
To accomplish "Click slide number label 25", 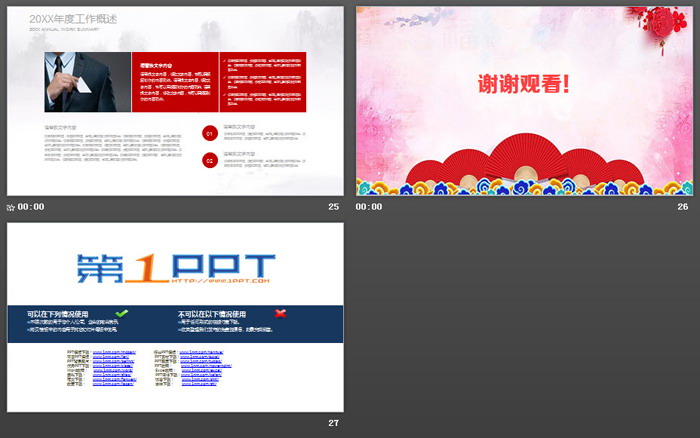I will tap(333, 207).
